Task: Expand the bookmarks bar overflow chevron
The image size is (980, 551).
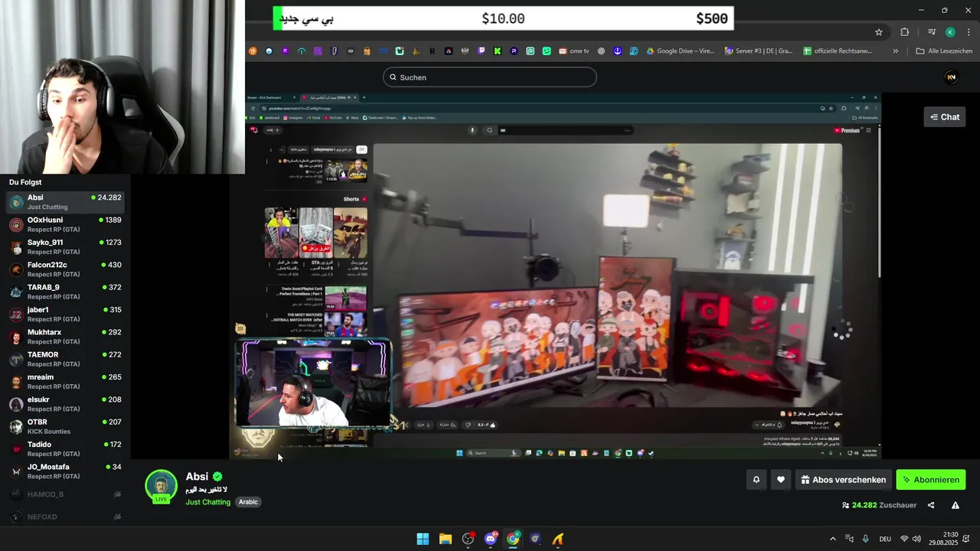Action: [x=895, y=51]
